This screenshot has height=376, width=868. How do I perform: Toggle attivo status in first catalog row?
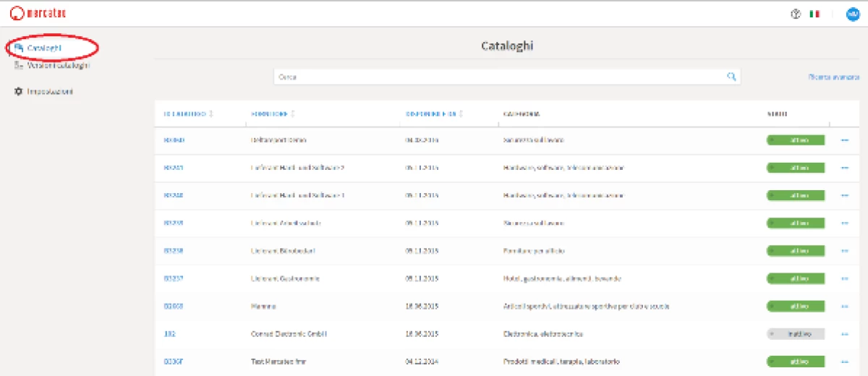click(x=795, y=140)
